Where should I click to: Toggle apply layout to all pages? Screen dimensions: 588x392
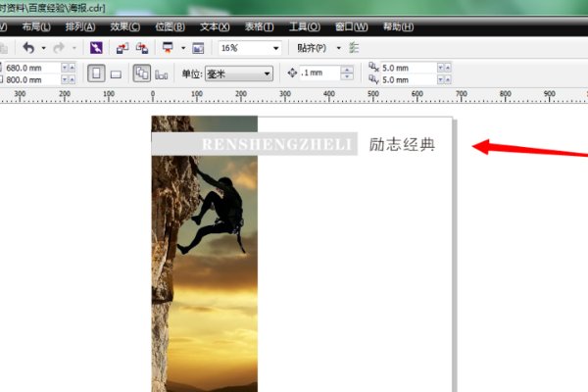coord(140,73)
